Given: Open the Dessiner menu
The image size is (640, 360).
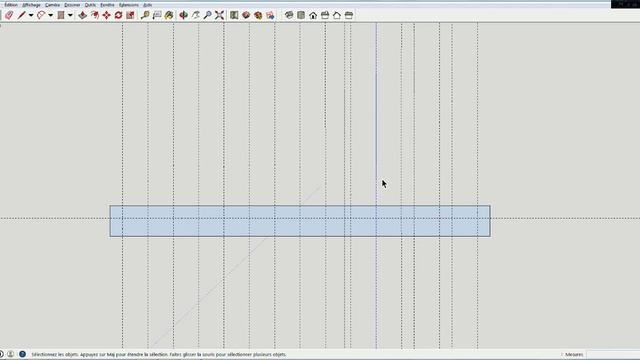Looking at the screenshot, I should pyautogui.click(x=72, y=5).
